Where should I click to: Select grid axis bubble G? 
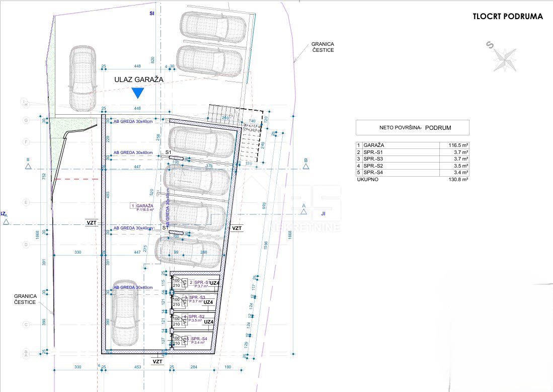pos(26,120)
